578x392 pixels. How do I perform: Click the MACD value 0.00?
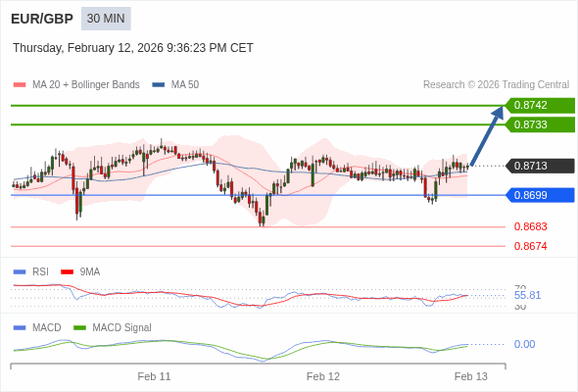[x=524, y=344]
